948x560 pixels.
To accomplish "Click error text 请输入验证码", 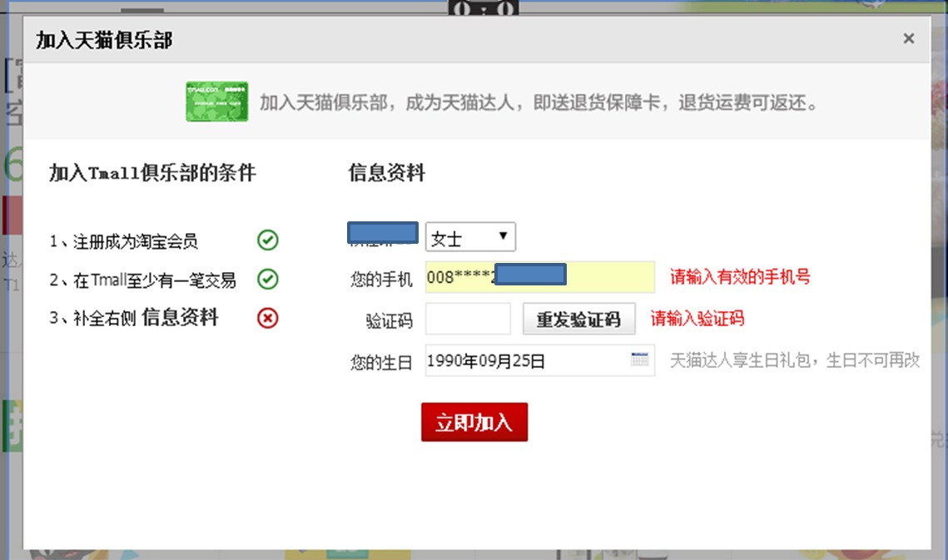I will [x=697, y=319].
